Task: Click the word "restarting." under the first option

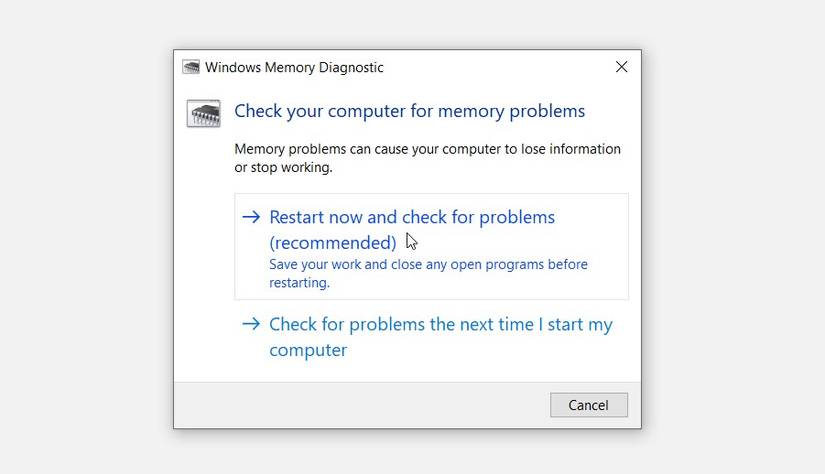Action: click(x=299, y=283)
